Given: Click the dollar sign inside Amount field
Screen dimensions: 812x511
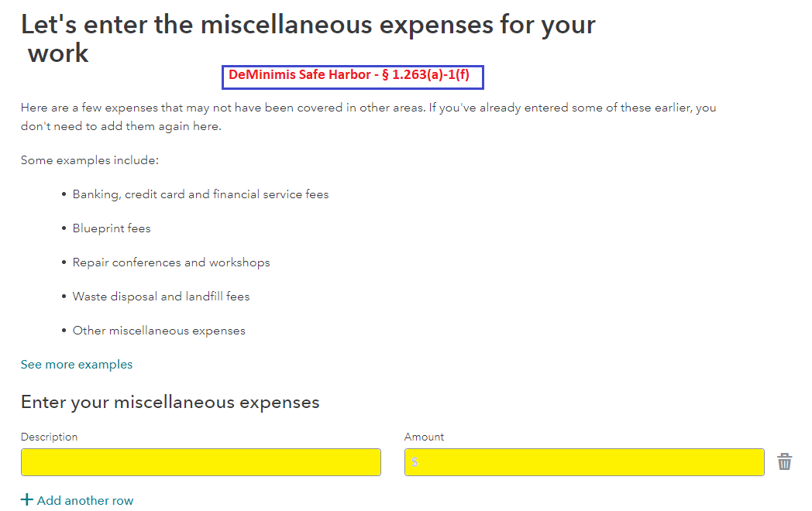Looking at the screenshot, I should [415, 461].
